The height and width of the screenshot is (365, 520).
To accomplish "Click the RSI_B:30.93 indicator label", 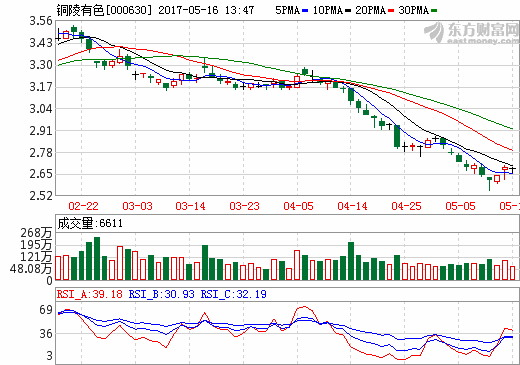I will [x=162, y=294].
